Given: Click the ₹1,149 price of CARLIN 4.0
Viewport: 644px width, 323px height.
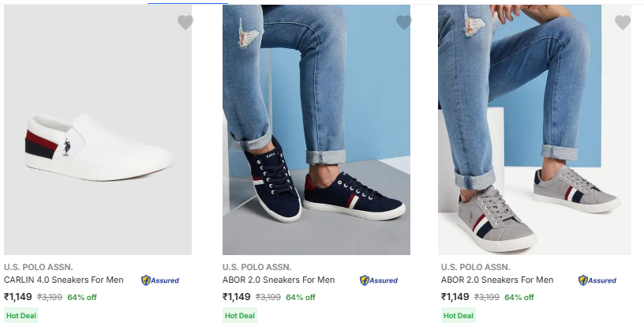Looking at the screenshot, I should [x=18, y=297].
